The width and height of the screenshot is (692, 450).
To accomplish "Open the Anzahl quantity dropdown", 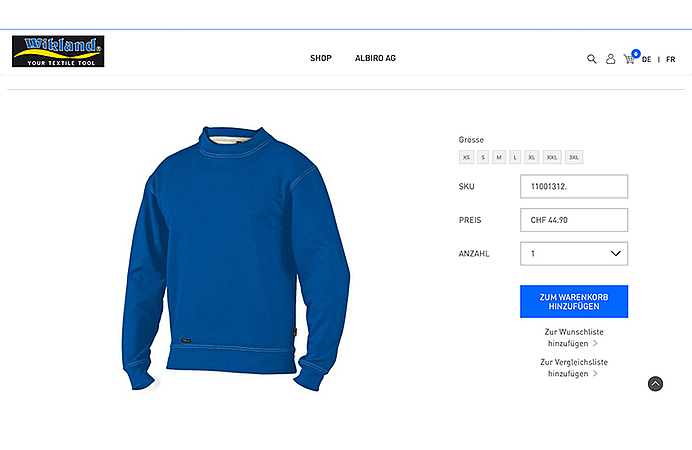I will tap(574, 253).
